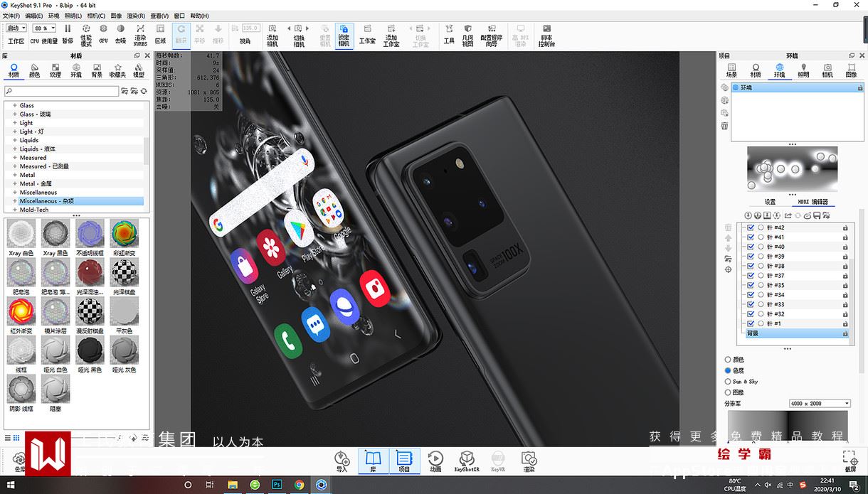Open the CPU usage 88% dropdown
The height and width of the screenshot is (494, 868).
(x=44, y=28)
